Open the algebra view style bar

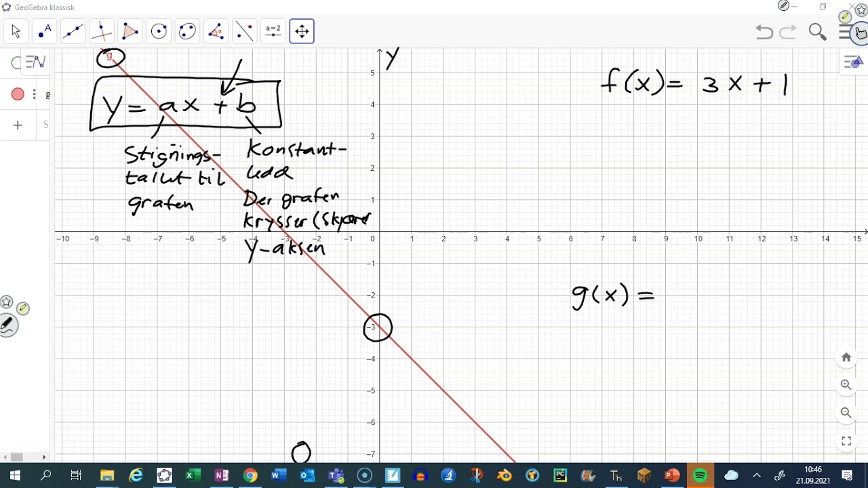(35, 62)
